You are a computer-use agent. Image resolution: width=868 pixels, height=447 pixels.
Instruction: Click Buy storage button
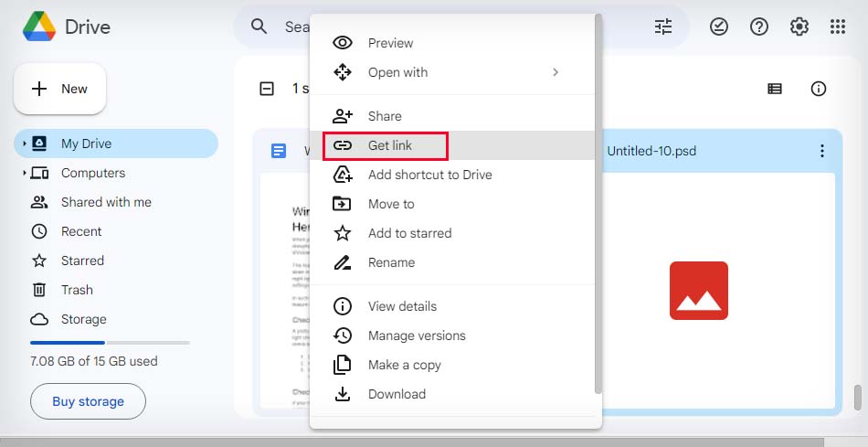88,401
